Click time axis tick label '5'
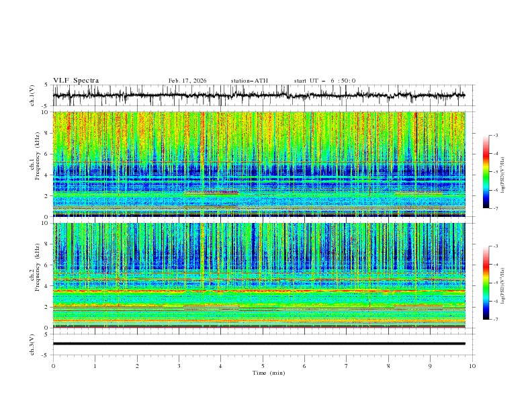This screenshot has width=532, height=411. click(263, 366)
